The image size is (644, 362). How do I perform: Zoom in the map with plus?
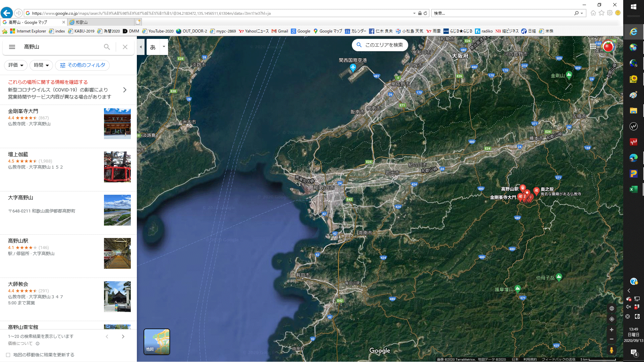[612, 330]
